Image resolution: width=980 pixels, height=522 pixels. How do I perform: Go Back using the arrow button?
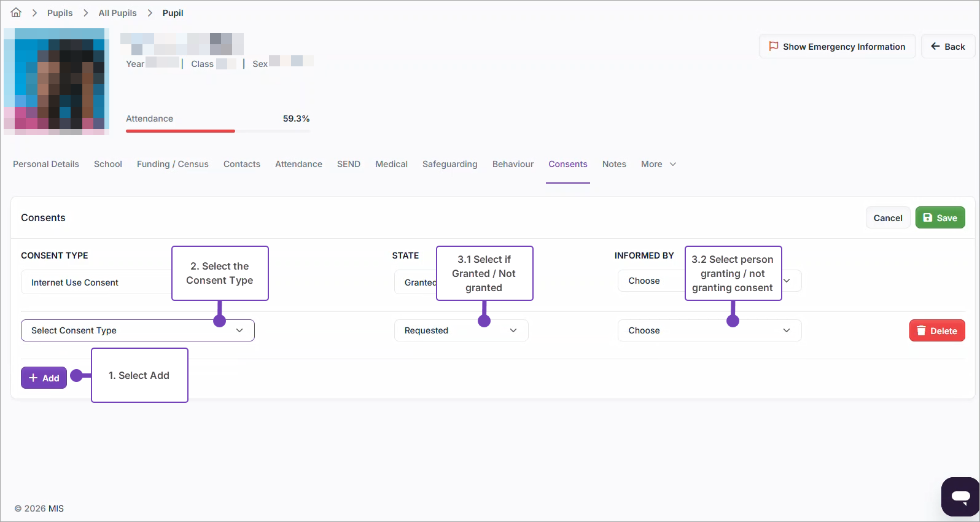click(947, 47)
